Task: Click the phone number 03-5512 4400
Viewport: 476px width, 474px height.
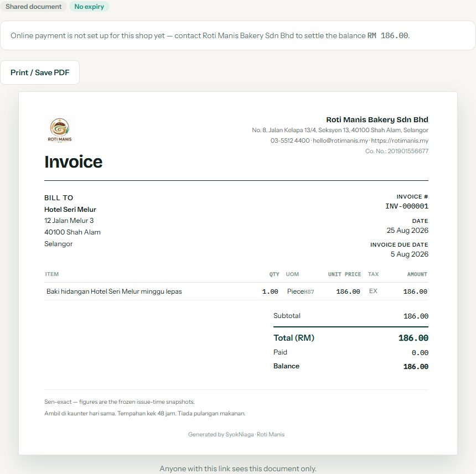Action: pyautogui.click(x=290, y=140)
